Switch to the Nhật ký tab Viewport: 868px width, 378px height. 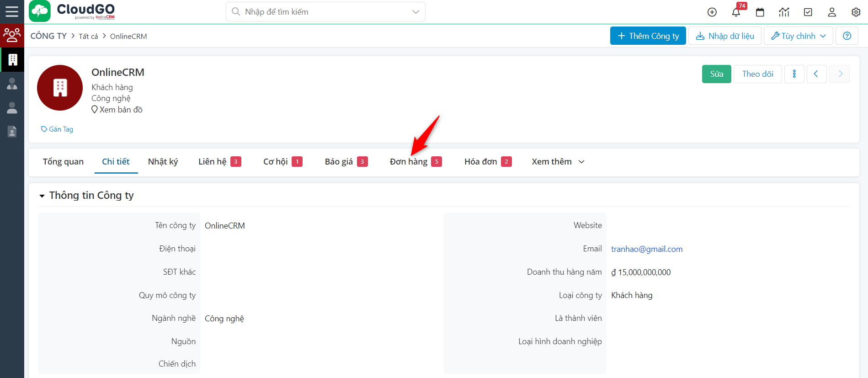pos(163,162)
